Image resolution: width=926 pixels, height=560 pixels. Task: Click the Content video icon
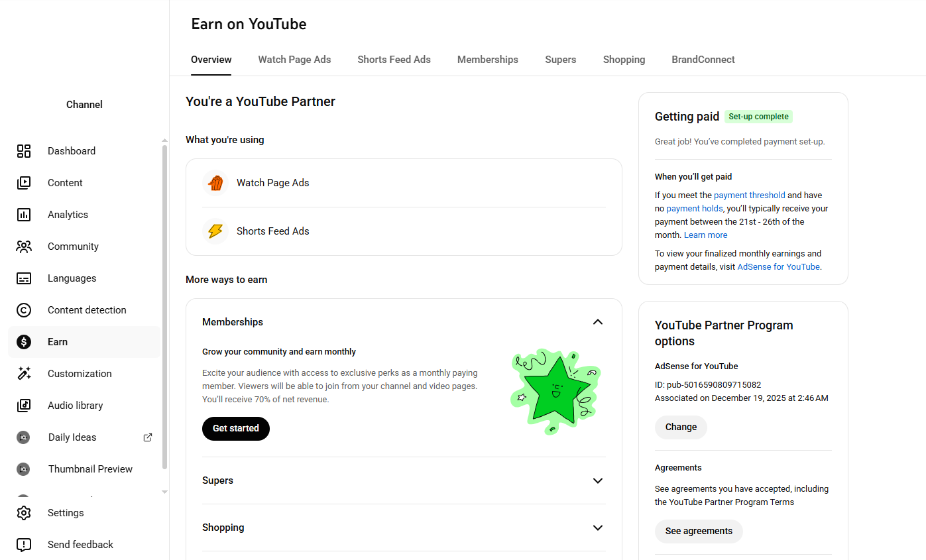[24, 183]
